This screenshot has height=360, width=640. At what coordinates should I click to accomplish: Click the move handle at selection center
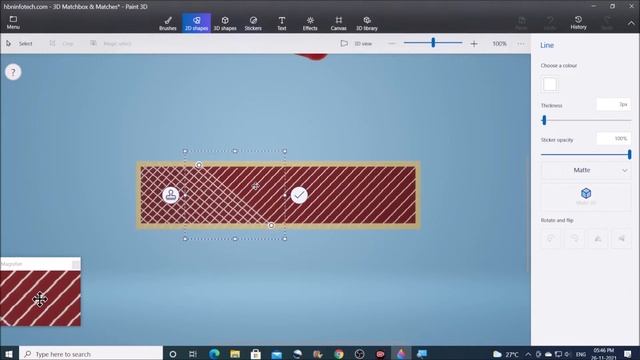pyautogui.click(x=256, y=186)
